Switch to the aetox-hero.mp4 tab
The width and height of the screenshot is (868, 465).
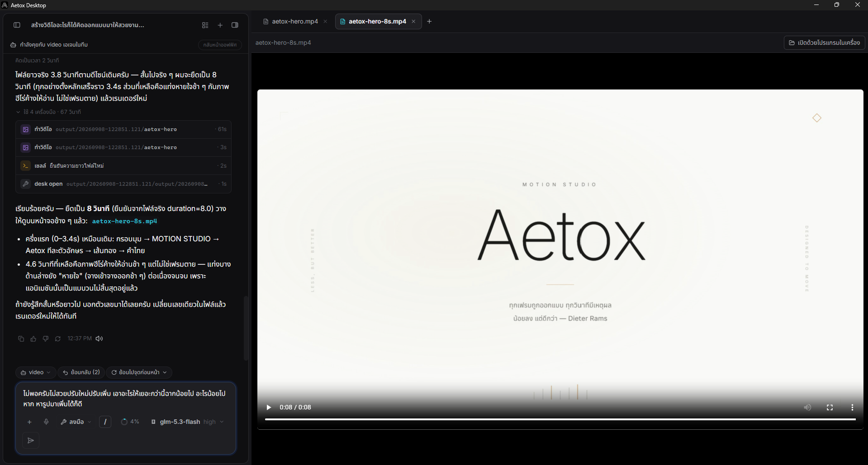click(x=295, y=21)
